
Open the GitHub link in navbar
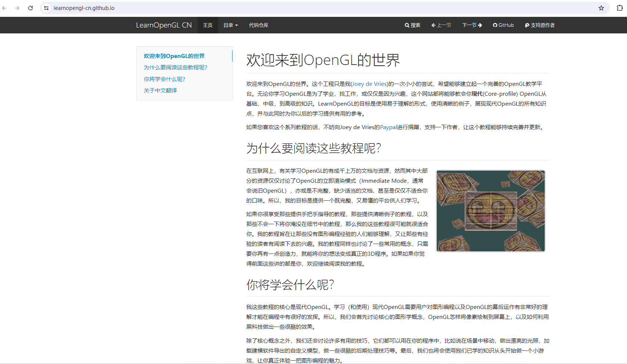[x=503, y=25]
